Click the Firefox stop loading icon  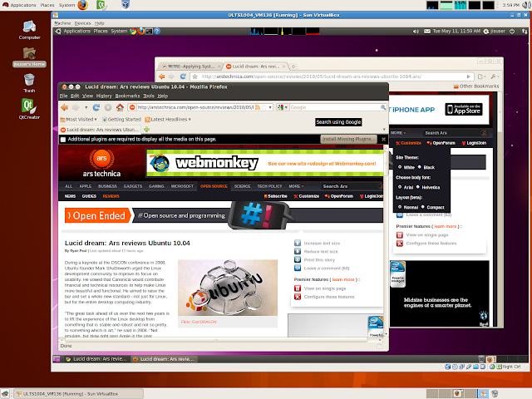click(108, 107)
